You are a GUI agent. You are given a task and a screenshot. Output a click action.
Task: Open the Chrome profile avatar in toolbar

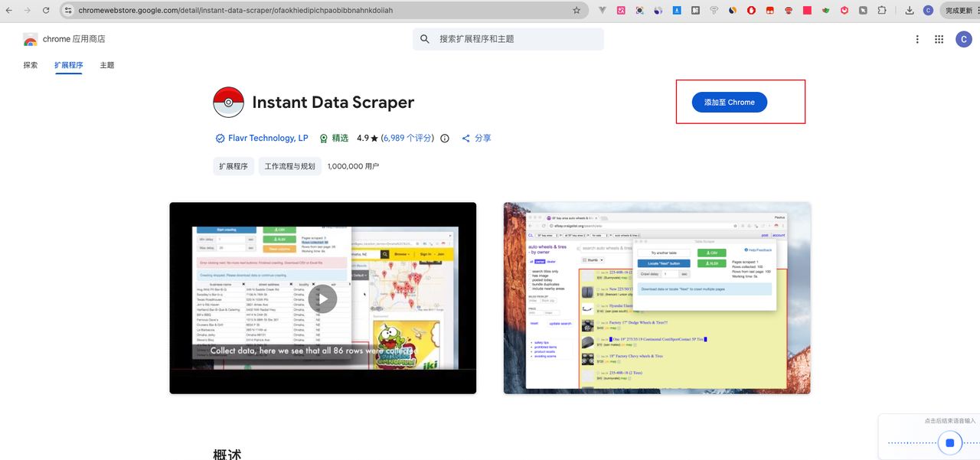coord(928,11)
